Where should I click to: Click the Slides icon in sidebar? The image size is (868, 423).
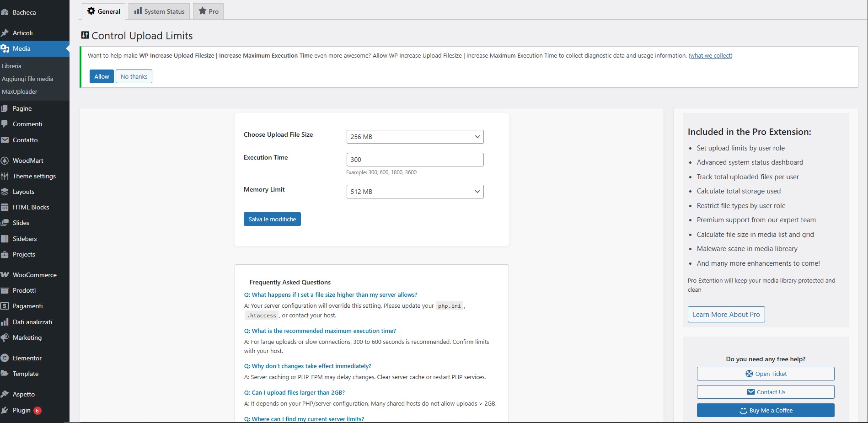tap(5, 223)
